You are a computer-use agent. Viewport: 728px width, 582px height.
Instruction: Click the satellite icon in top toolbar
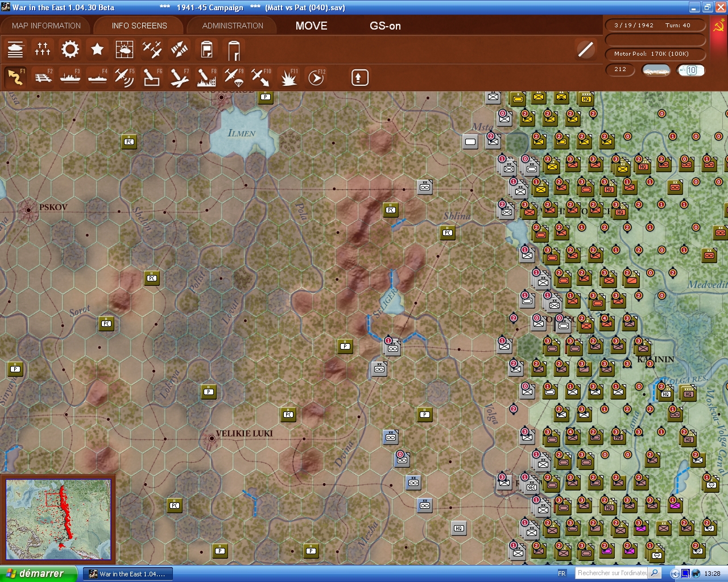pyautogui.click(x=179, y=49)
